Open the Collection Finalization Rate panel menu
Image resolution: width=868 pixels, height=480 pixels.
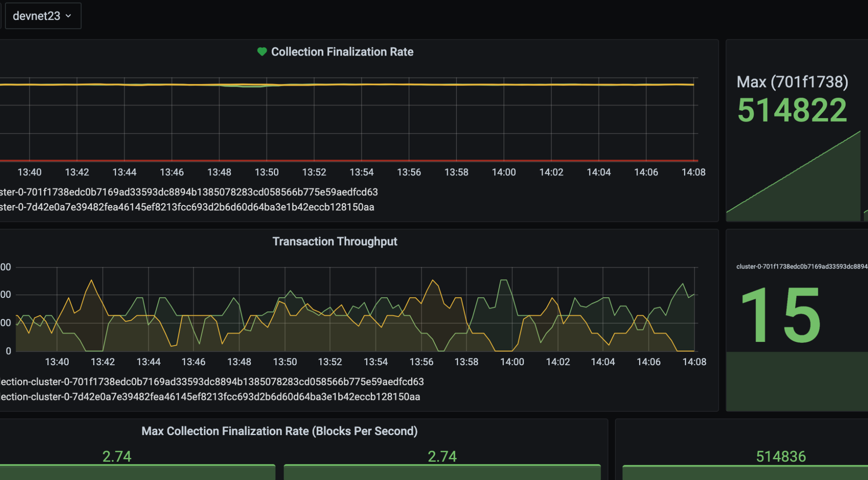[342, 52]
